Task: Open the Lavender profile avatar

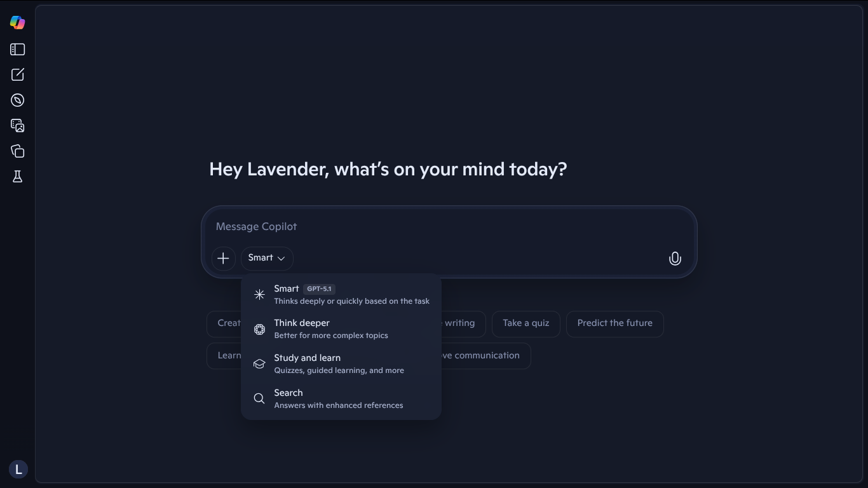Action: tap(18, 470)
